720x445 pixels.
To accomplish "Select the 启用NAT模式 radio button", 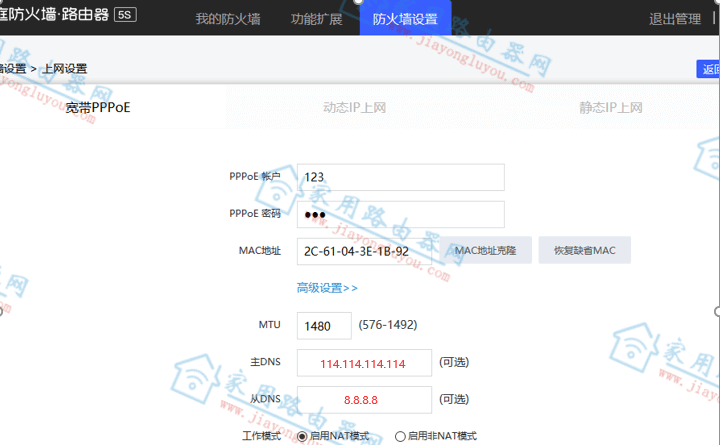I will tap(302, 436).
